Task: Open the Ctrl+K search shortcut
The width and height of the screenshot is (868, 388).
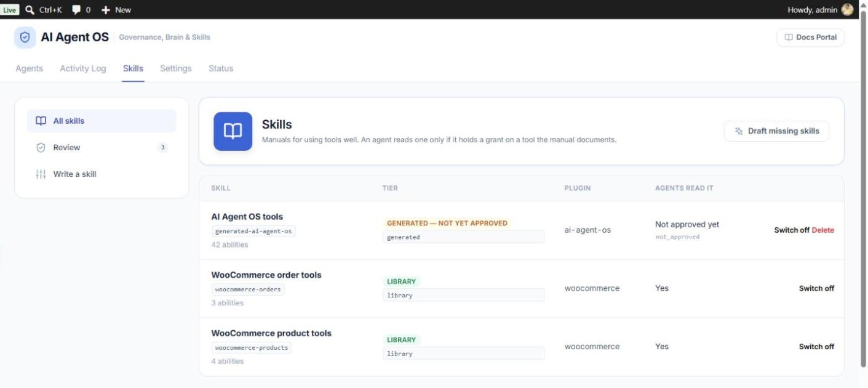Action: (x=44, y=10)
